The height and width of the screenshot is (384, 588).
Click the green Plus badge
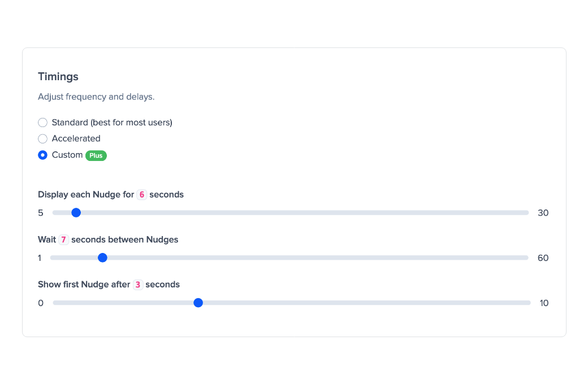[96, 155]
